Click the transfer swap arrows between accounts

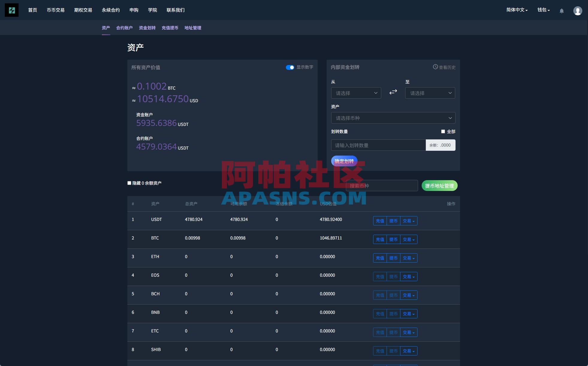pyautogui.click(x=393, y=92)
